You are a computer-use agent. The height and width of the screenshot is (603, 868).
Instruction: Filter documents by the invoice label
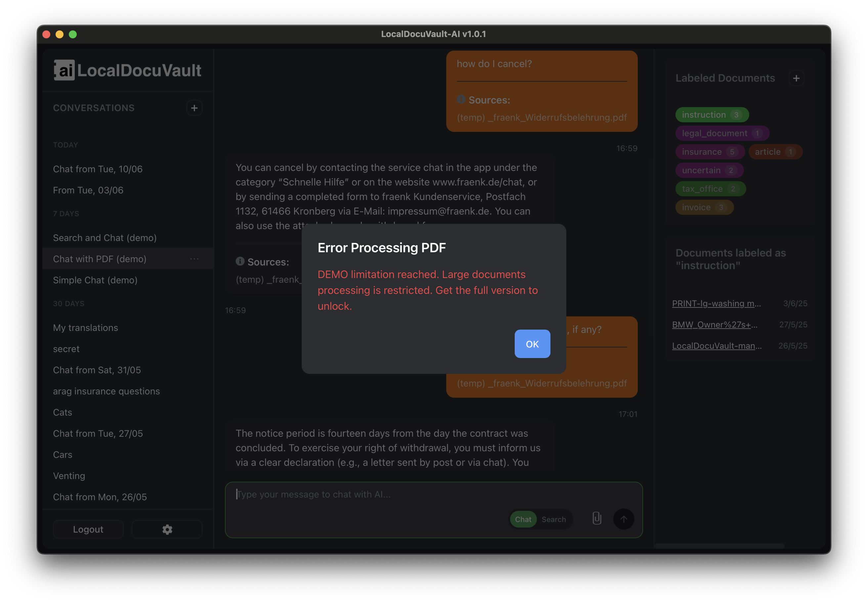click(x=704, y=207)
